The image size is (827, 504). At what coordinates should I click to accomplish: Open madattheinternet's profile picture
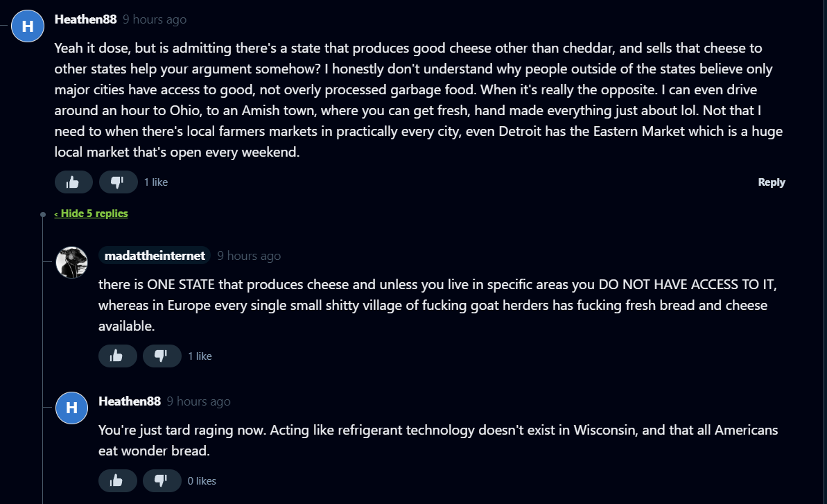tap(71, 263)
